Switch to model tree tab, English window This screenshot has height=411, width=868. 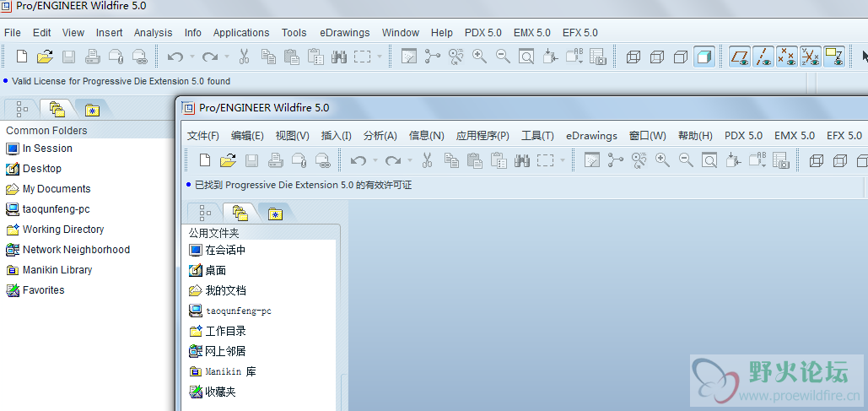pos(22,109)
